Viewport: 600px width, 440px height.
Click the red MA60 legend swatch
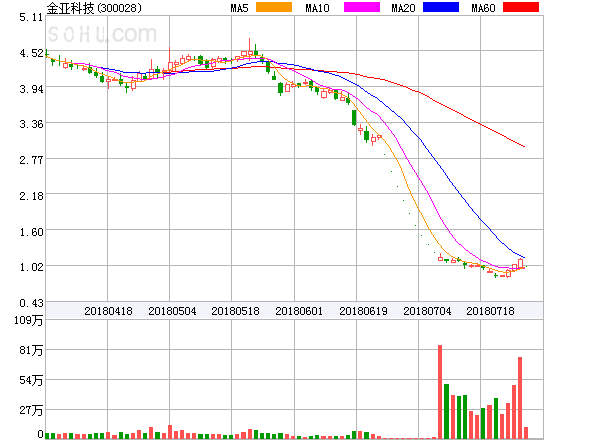coord(521,7)
